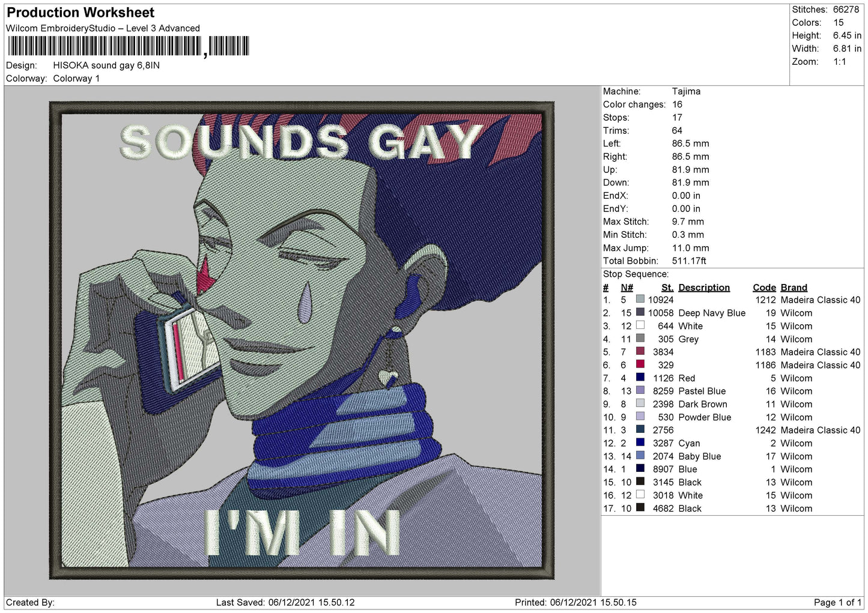
Task: Click the stitch count '3834' in stop 5
Action: point(663,352)
